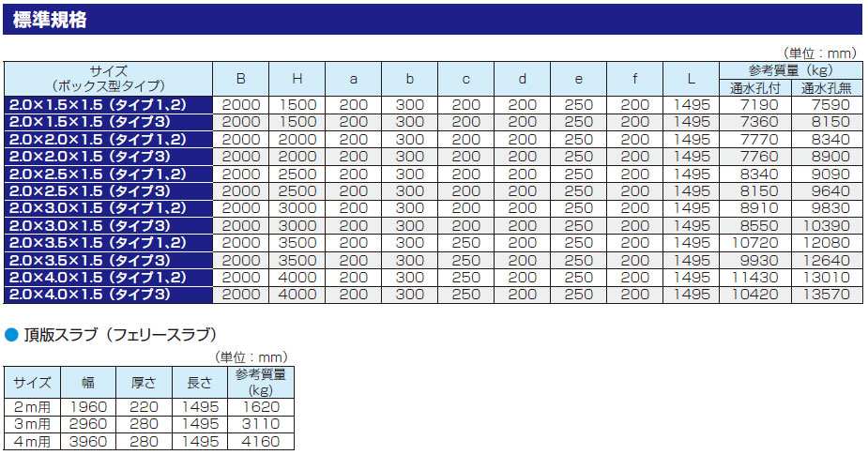The image size is (868, 455).
Task: Select the mass value 8340 in 通水孔無 column
Action: click(x=830, y=139)
